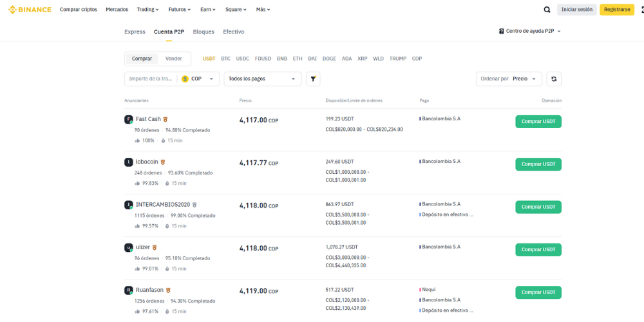Click the filter funnel icon
This screenshot has height=322, width=644.
click(313, 79)
